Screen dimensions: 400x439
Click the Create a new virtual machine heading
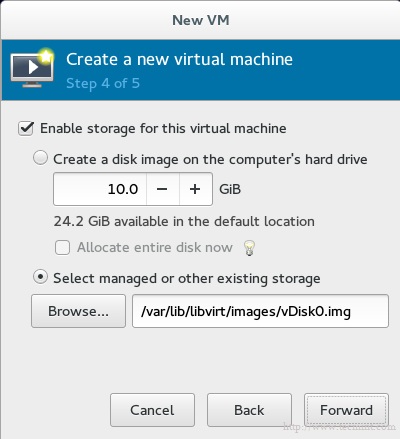179,60
